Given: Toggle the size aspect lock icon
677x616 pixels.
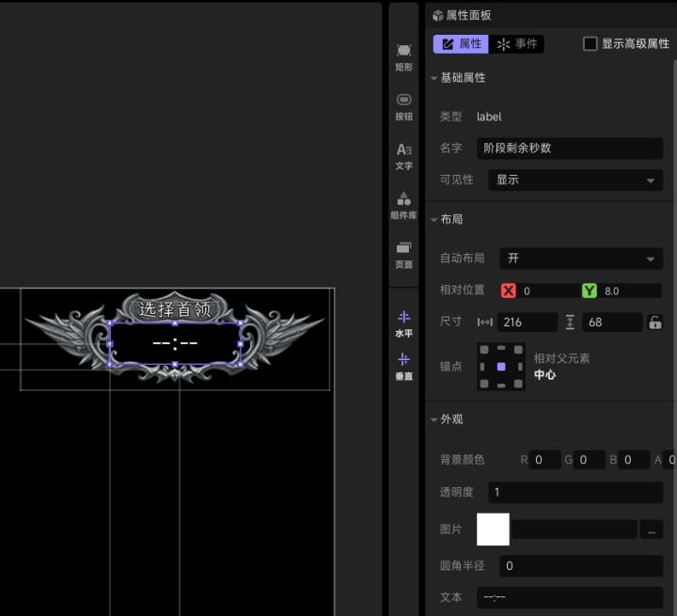Looking at the screenshot, I should click(x=655, y=323).
